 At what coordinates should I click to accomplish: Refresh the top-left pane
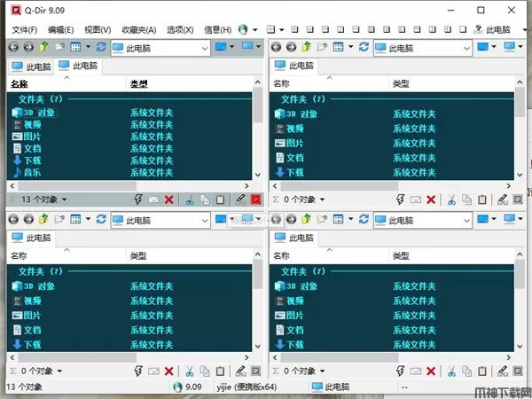(x=101, y=46)
